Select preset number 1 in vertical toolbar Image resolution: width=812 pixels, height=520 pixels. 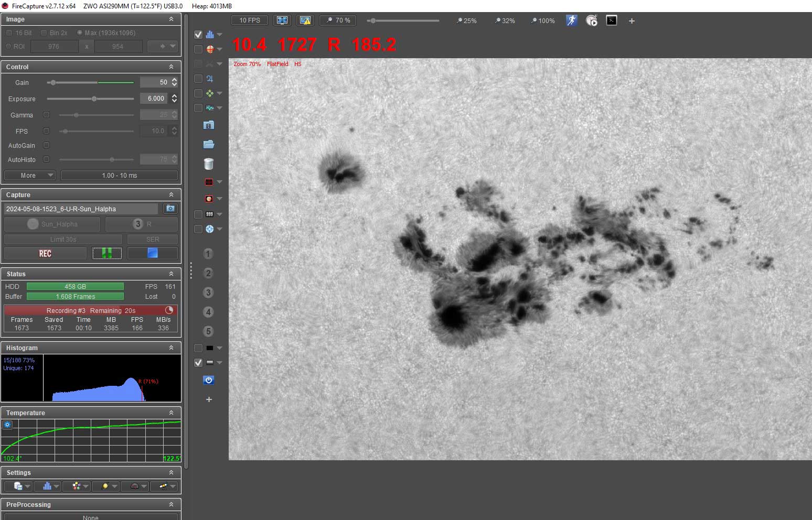(x=208, y=254)
